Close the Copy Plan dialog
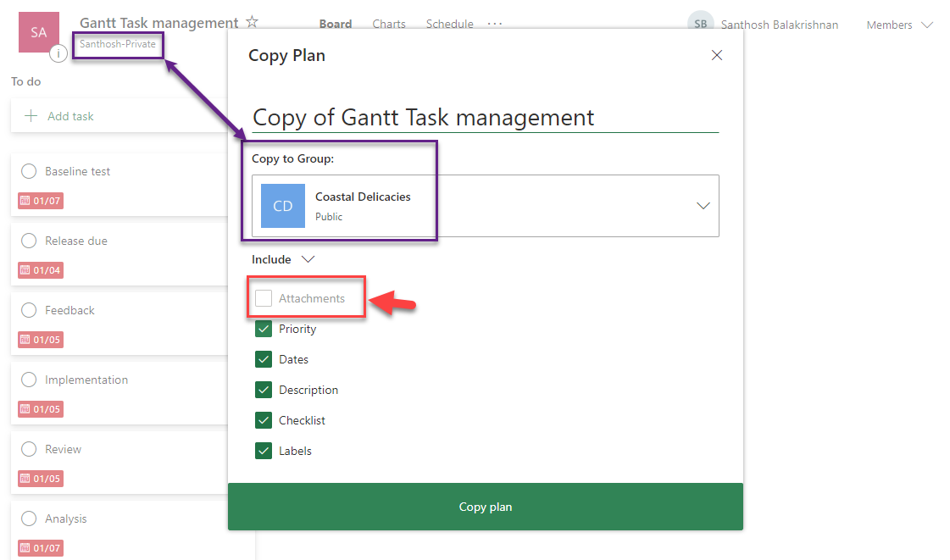The image size is (950, 560). pos(717,55)
